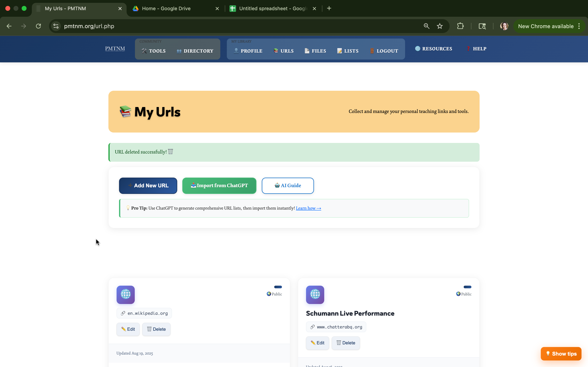The height and width of the screenshot is (367, 588).
Task: Delete the Schumann Live Performance URL
Action: pos(345,343)
